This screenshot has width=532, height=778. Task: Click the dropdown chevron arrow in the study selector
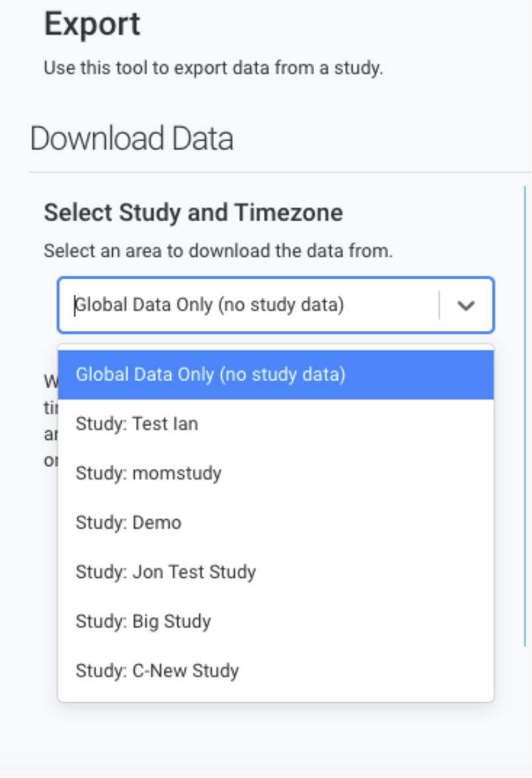pyautogui.click(x=466, y=306)
